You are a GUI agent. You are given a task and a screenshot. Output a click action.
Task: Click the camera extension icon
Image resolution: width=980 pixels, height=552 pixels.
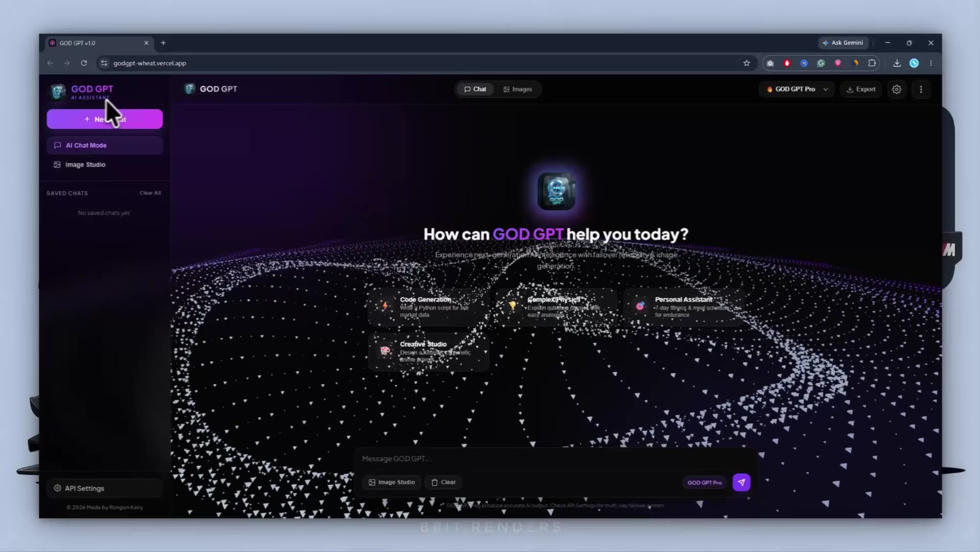click(770, 63)
